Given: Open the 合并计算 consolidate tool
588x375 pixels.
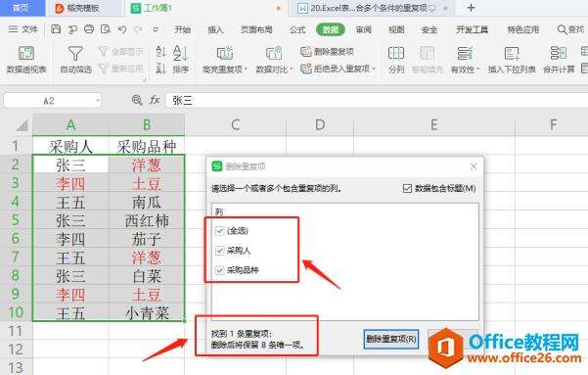Looking at the screenshot, I should (x=559, y=60).
